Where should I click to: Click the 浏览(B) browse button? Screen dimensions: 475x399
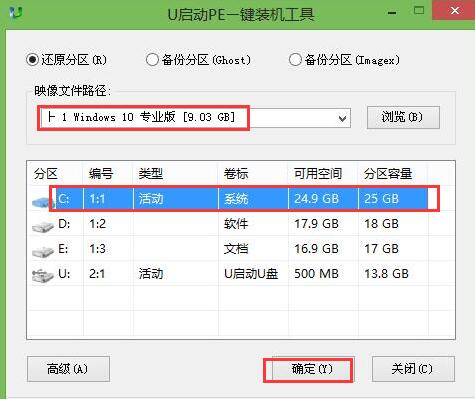[403, 117]
